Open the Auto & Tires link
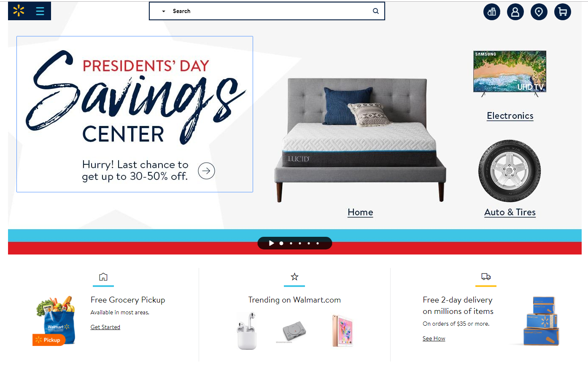This screenshot has width=588, height=367. pyautogui.click(x=510, y=212)
